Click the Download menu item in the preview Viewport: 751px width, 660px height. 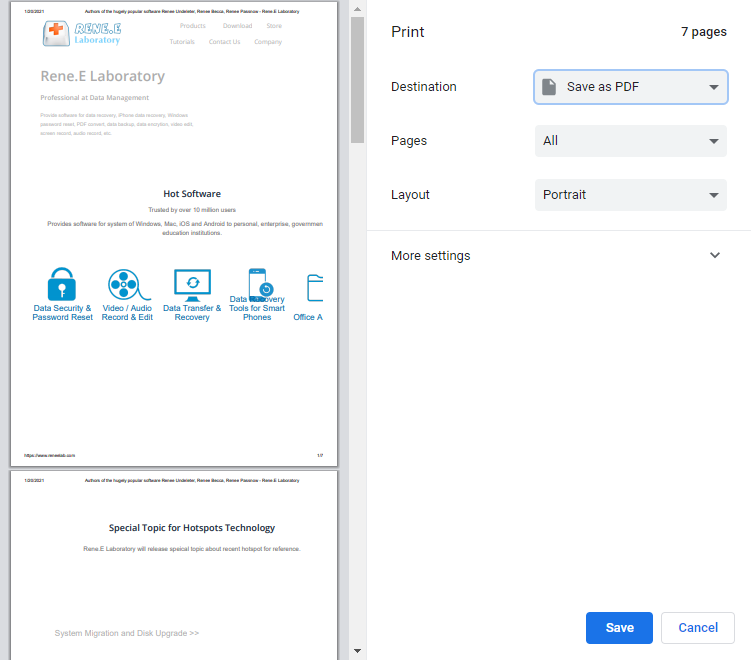pos(237,26)
